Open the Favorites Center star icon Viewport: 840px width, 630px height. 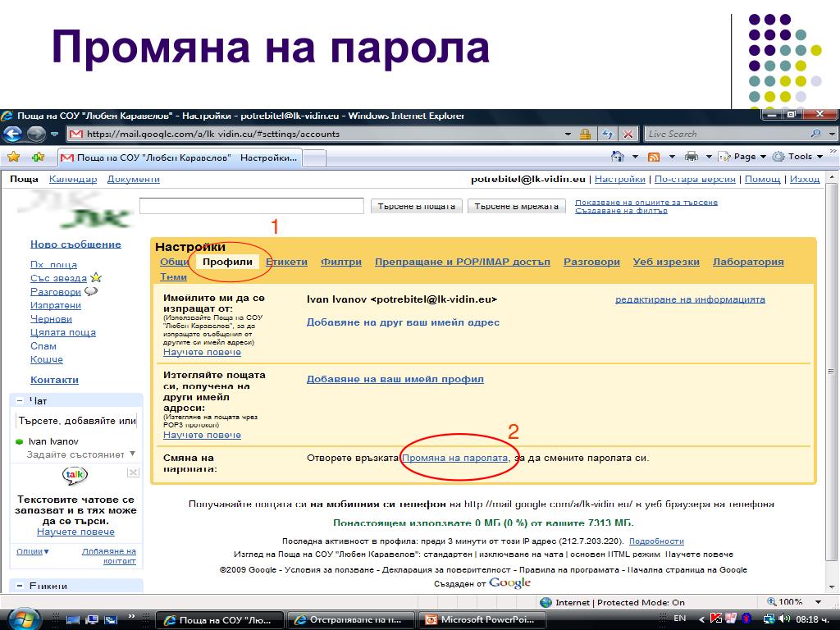pos(13,157)
